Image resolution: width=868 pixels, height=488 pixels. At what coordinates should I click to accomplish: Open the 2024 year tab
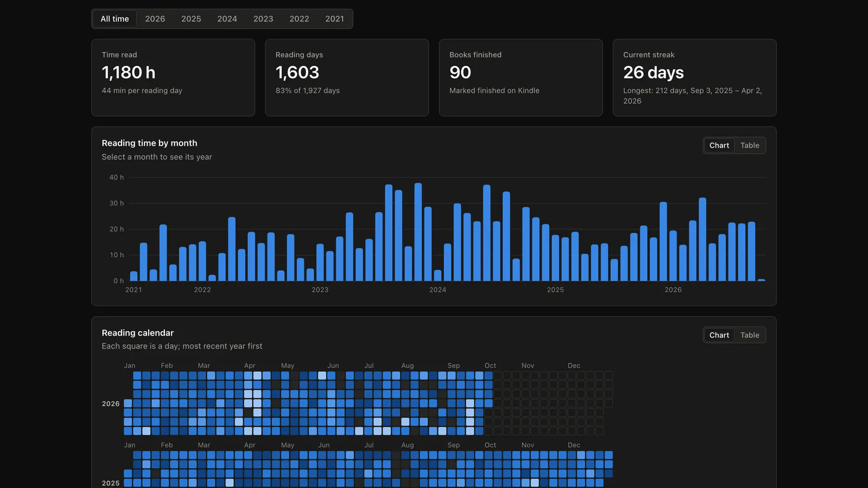click(x=227, y=19)
